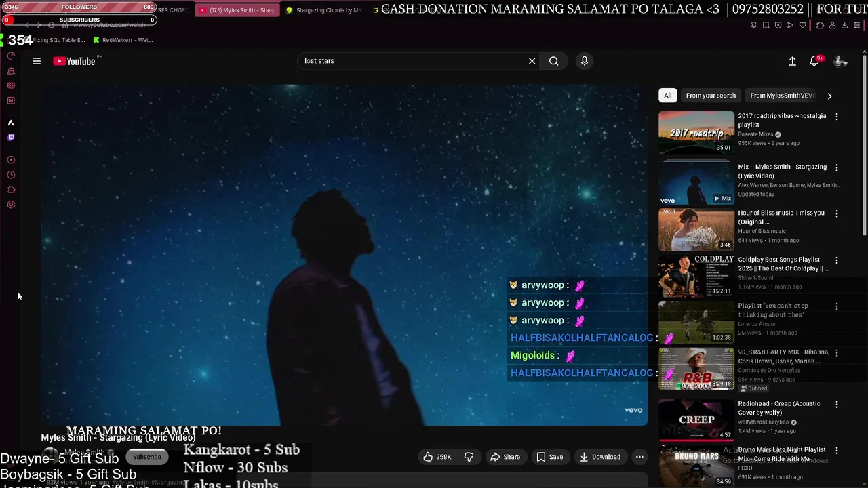
Task: Show more filter chips with right arrow
Action: (829, 96)
